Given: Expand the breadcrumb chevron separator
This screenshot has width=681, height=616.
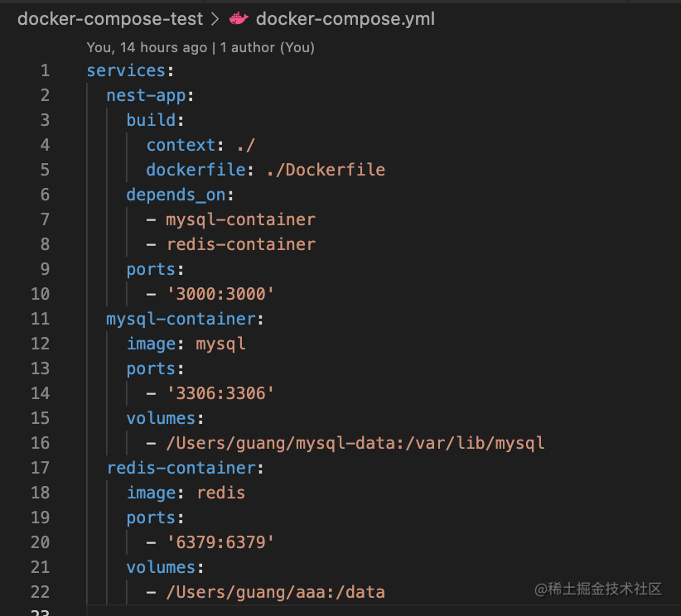Looking at the screenshot, I should tap(215, 18).
